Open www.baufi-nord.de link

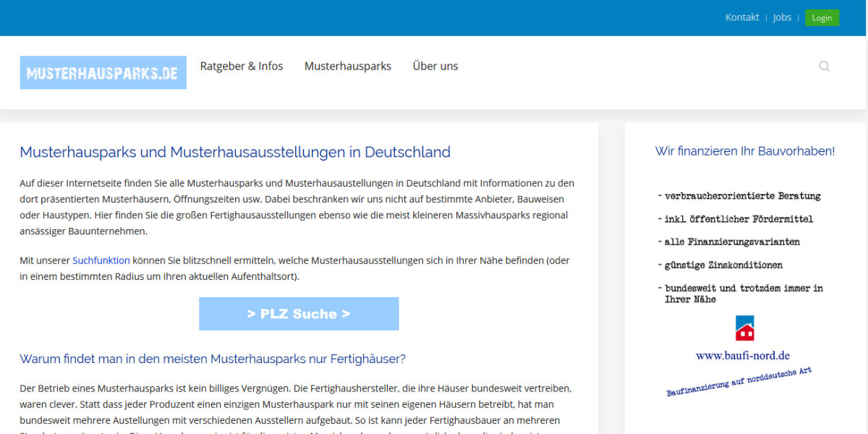pyautogui.click(x=742, y=355)
